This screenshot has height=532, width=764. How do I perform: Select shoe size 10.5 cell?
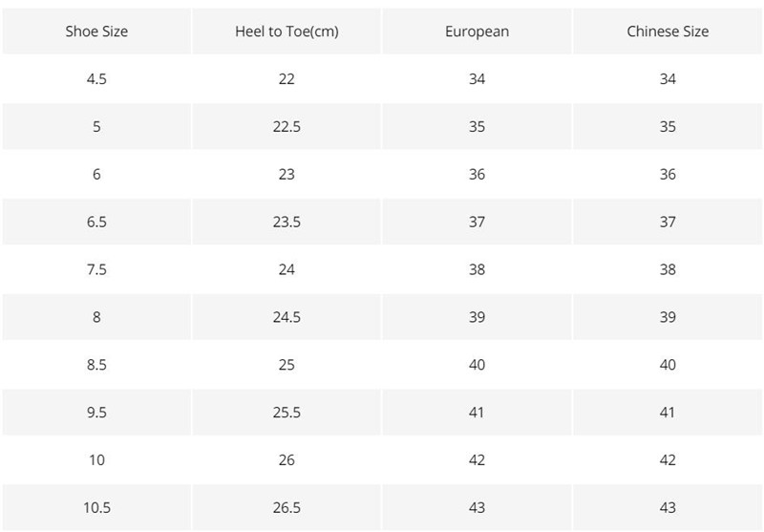coord(96,507)
